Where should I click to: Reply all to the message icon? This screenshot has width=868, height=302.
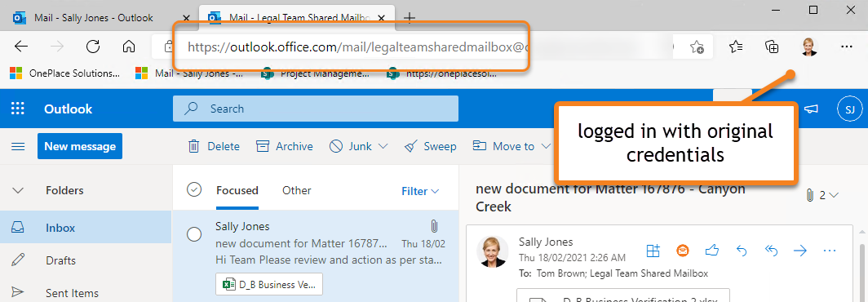771,251
